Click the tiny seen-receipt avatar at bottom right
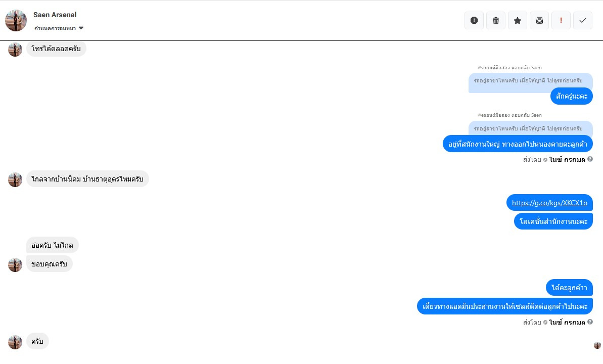This screenshot has width=603, height=364. click(597, 345)
